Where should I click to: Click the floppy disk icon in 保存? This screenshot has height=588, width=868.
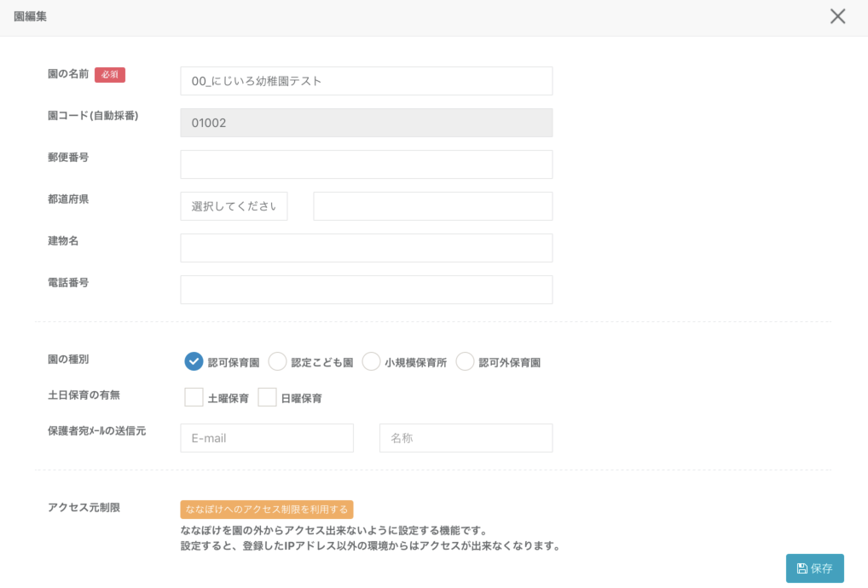[x=801, y=568]
